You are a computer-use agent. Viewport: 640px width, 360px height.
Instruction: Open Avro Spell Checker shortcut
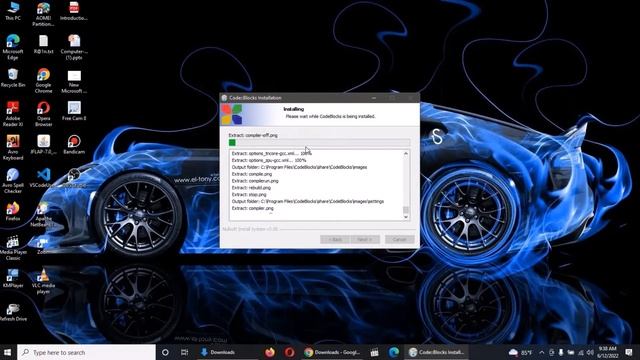point(13,181)
